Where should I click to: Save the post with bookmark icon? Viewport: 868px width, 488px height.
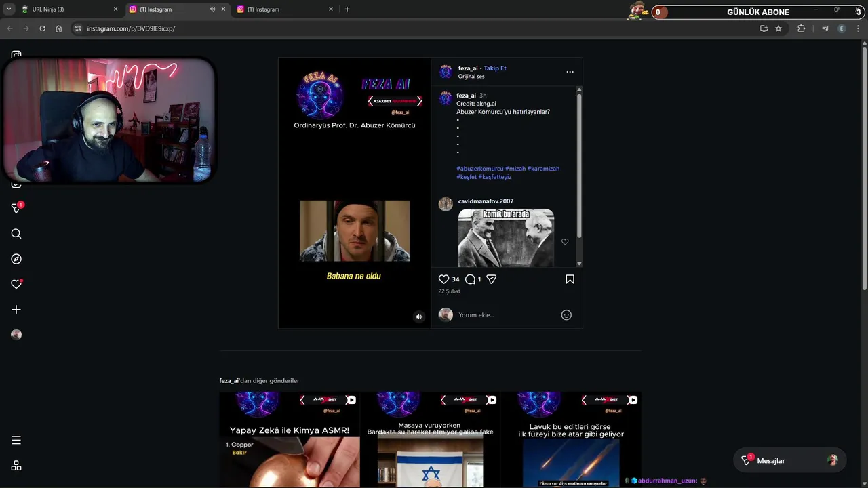(x=570, y=279)
